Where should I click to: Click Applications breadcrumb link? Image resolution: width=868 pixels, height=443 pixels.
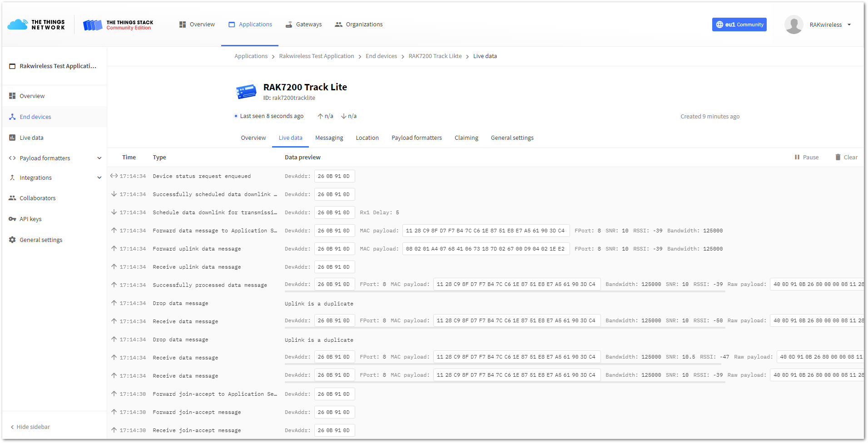tap(251, 56)
